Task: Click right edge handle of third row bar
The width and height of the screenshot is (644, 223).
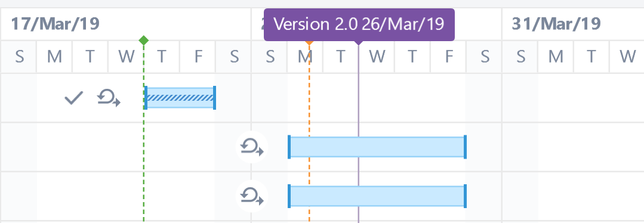Action: [x=465, y=196]
